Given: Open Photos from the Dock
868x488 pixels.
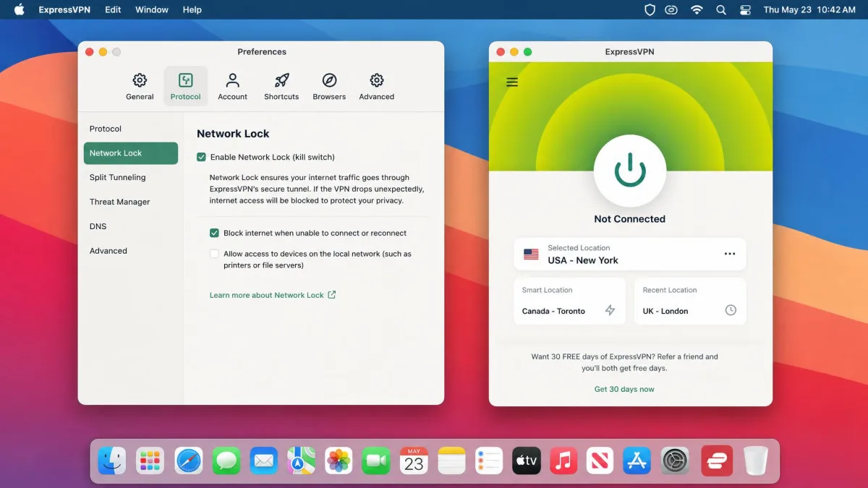Looking at the screenshot, I should [x=339, y=461].
